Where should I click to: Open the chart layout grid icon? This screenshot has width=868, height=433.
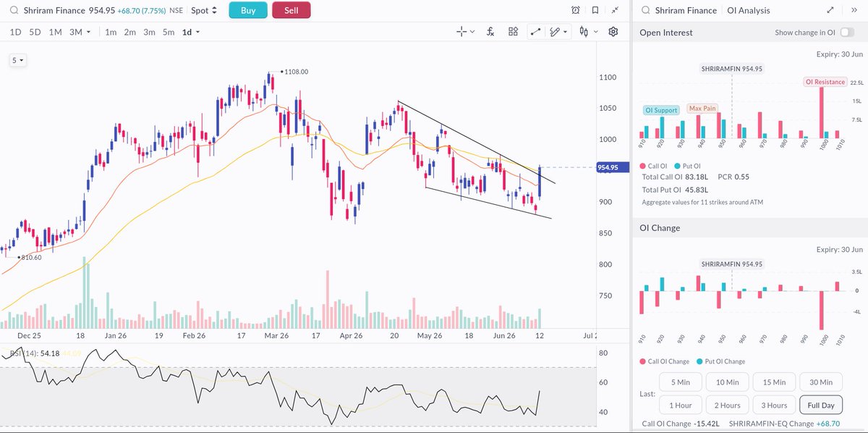[513, 32]
